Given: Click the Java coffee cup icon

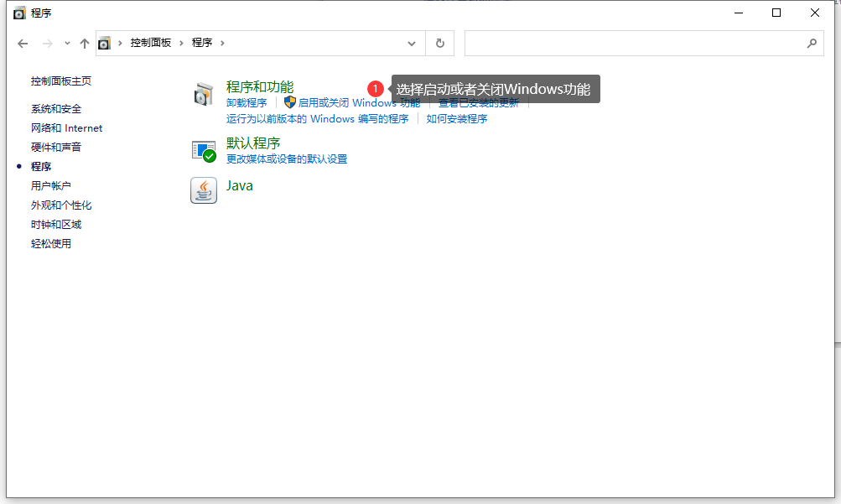Looking at the screenshot, I should [x=203, y=190].
